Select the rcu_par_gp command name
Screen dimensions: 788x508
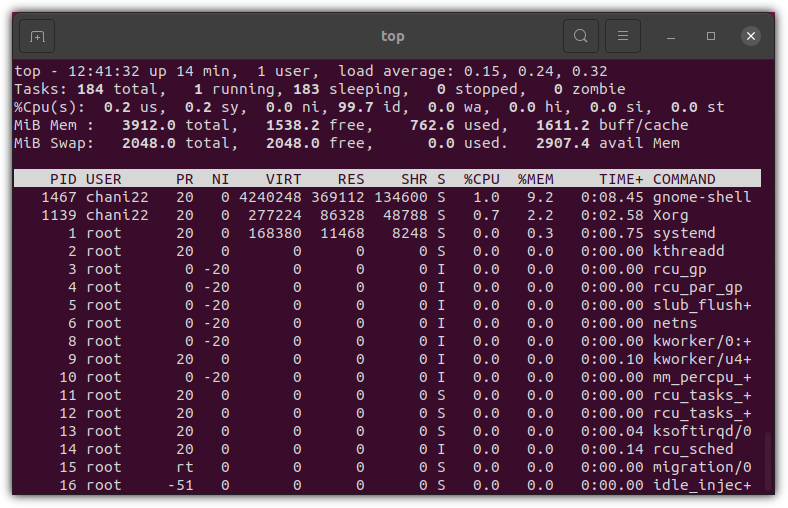(698, 287)
